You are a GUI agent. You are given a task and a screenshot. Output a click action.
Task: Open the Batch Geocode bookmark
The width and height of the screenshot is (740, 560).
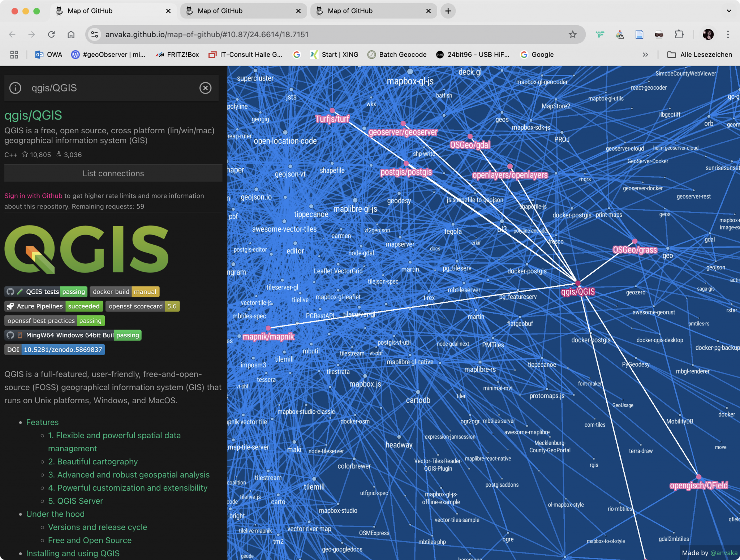point(397,55)
